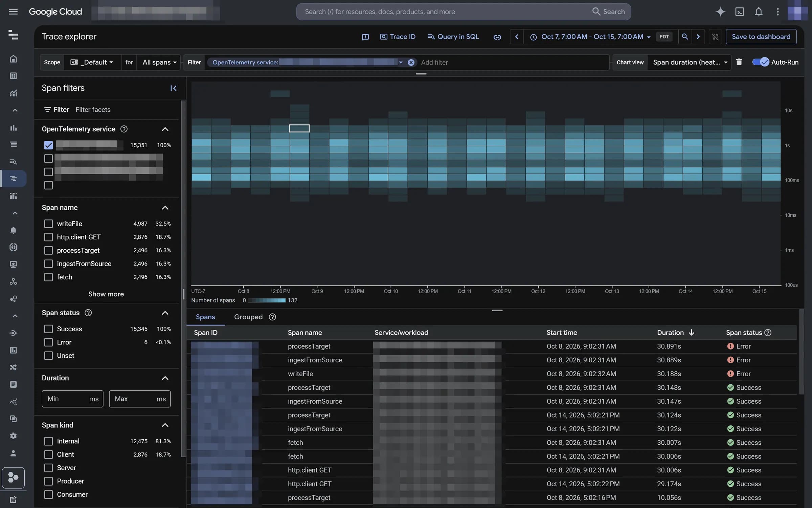Open the All spans dropdown

click(159, 62)
